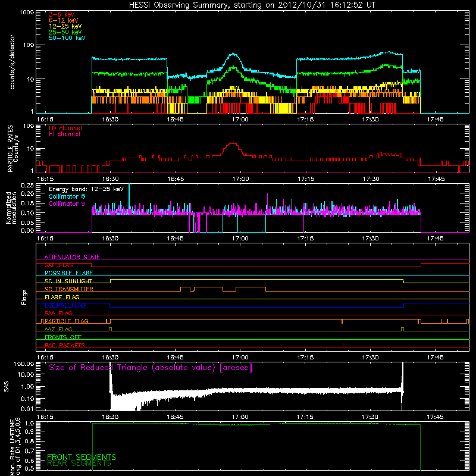Click 17:15 time label under Flags panel
476x476 pixels.
[x=305, y=358]
